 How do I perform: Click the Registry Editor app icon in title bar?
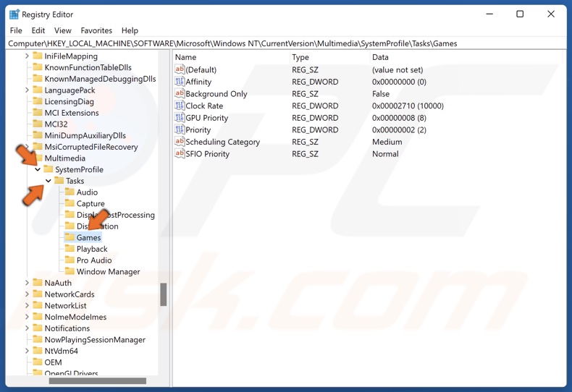14,14
